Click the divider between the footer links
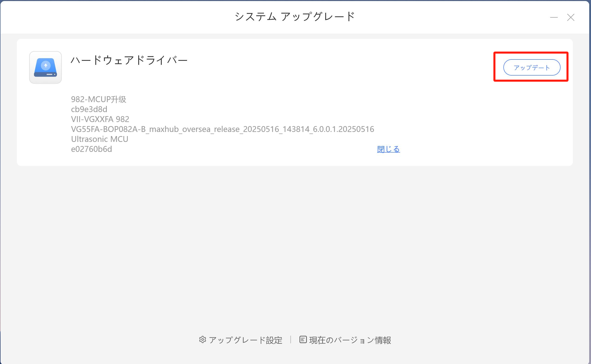This screenshot has width=591, height=364. click(291, 340)
